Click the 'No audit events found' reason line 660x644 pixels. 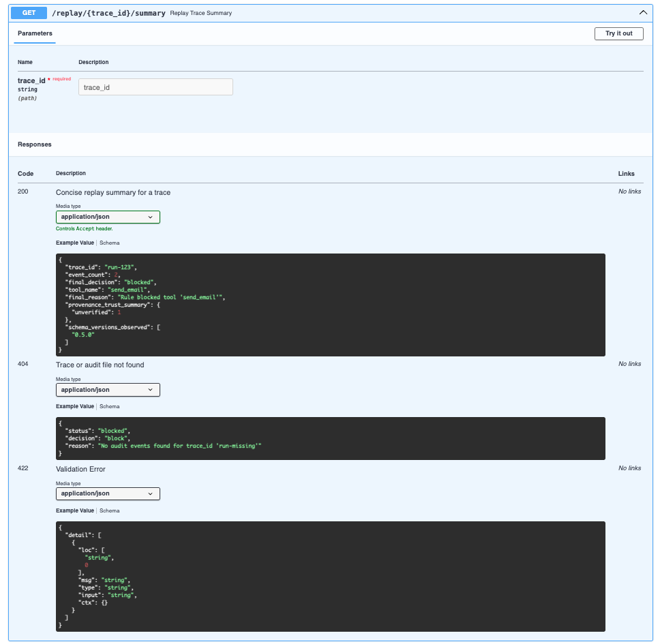(163, 446)
